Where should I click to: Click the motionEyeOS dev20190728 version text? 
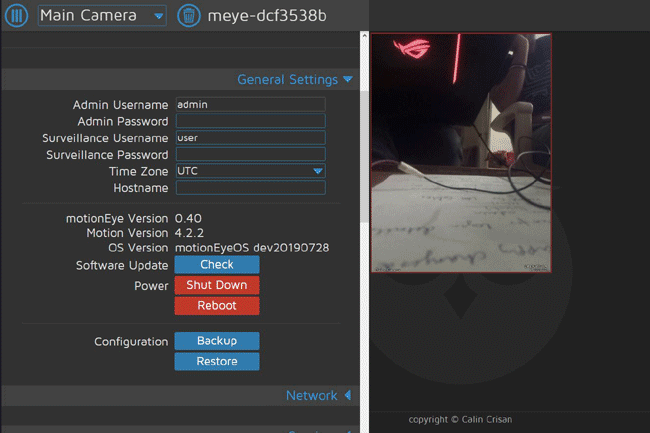coord(252,248)
